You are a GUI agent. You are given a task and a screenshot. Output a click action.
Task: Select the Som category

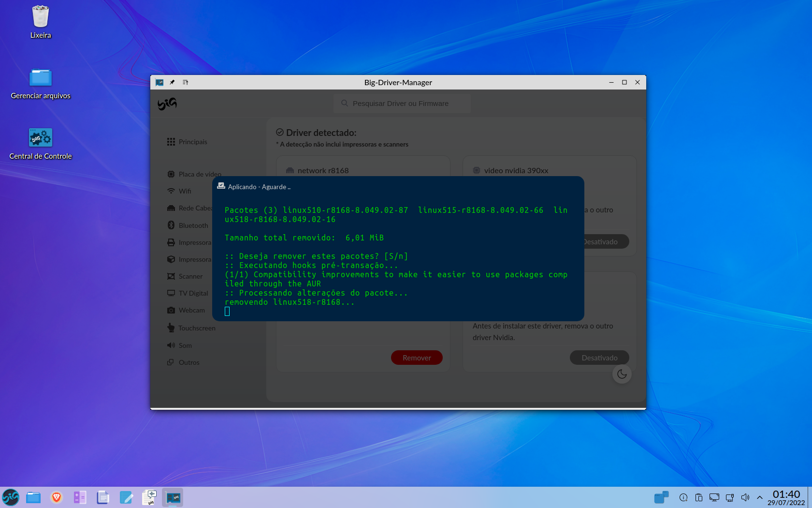[179, 345]
